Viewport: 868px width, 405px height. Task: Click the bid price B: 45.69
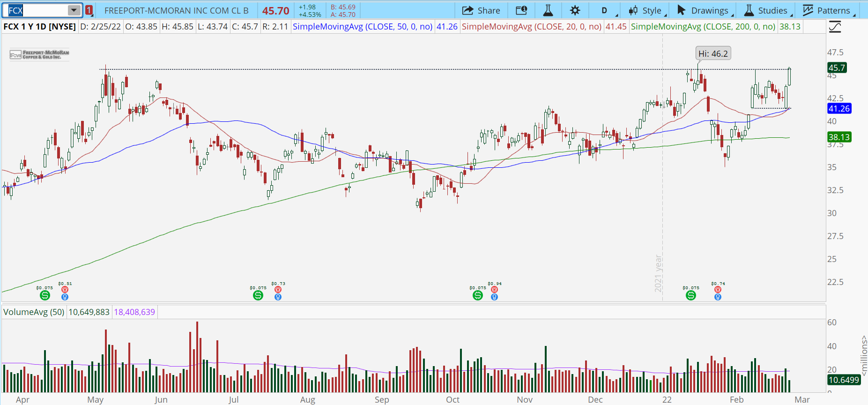(x=343, y=7)
